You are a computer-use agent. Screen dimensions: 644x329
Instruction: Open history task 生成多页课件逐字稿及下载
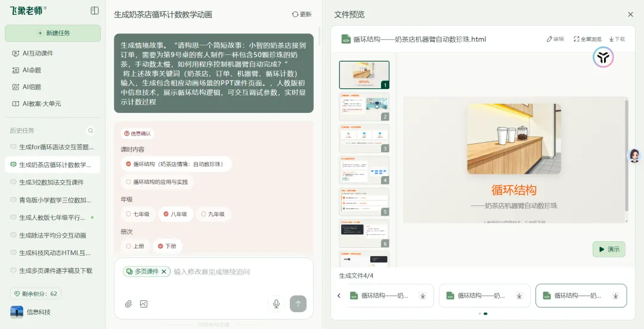tap(52, 270)
